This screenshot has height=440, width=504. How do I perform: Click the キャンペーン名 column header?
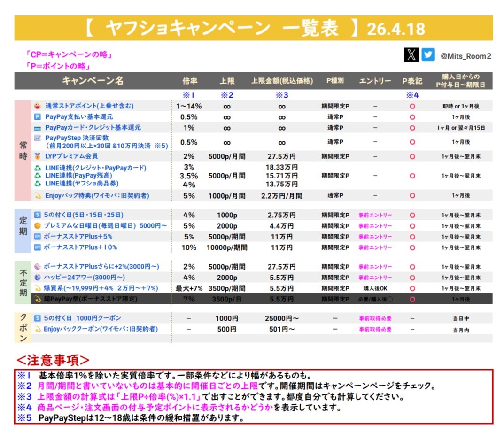pyautogui.click(x=93, y=80)
